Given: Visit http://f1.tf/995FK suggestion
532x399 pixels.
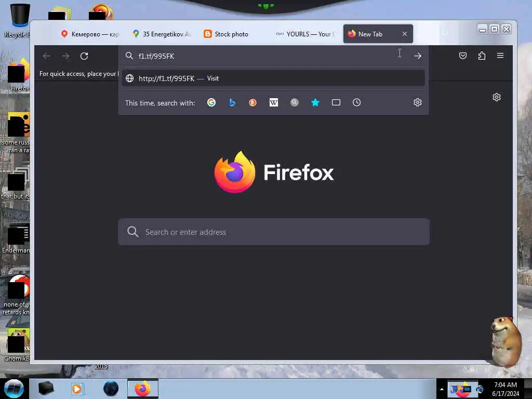Looking at the screenshot, I should pos(273,78).
